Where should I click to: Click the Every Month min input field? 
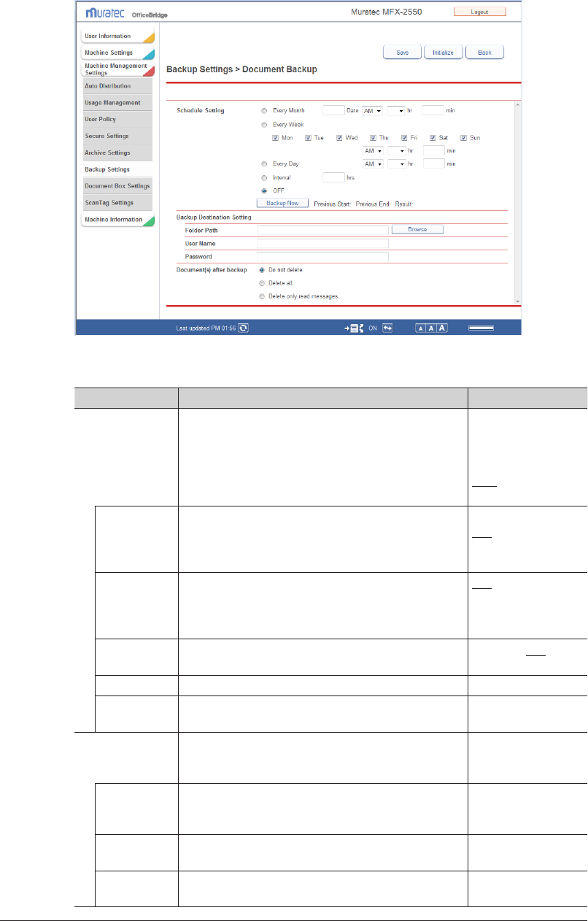click(433, 111)
